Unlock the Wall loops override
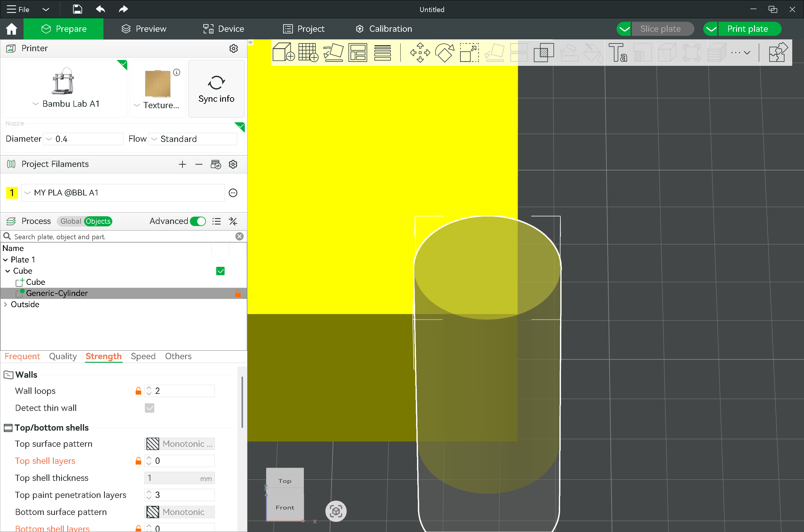This screenshot has width=804, height=532. point(138,391)
